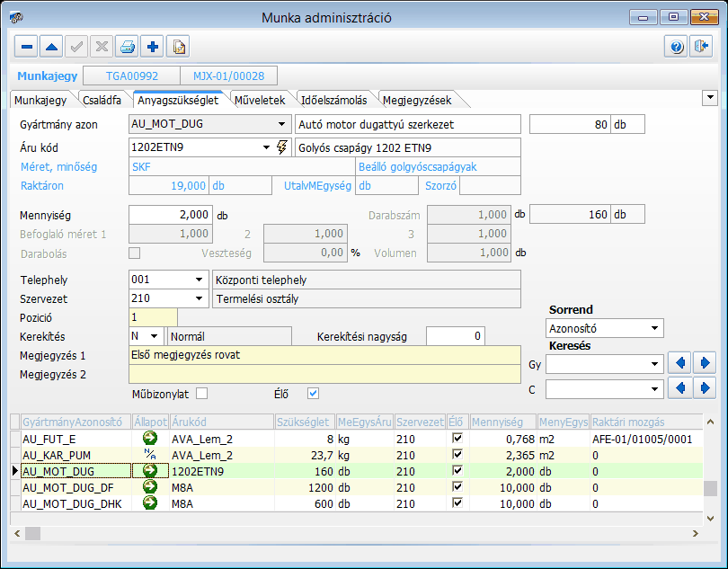Open the Gy search dropdown
This screenshot has width=728, height=569.
(x=654, y=364)
